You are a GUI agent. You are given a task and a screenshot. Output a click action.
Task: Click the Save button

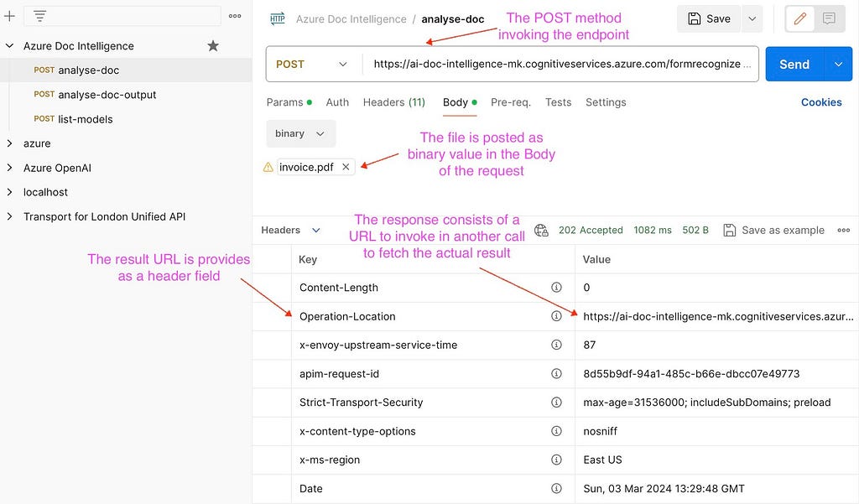tap(709, 19)
